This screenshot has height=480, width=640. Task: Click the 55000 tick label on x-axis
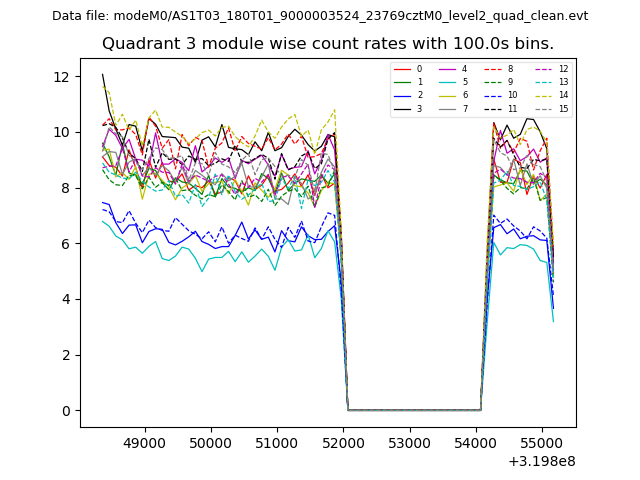click(542, 441)
